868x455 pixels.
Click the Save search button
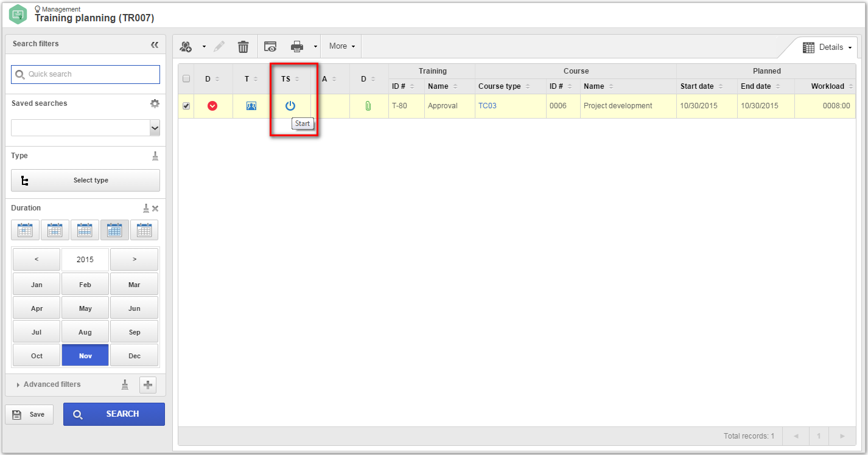[x=29, y=414]
